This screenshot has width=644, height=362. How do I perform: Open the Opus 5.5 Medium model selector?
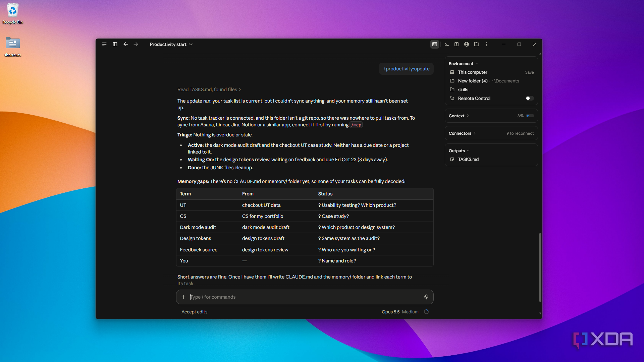tap(400, 312)
